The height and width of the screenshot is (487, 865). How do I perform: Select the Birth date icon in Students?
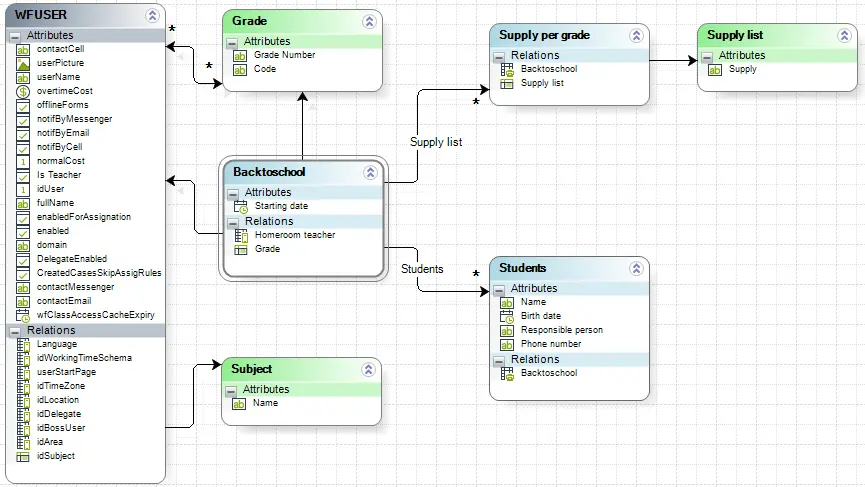click(x=506, y=317)
